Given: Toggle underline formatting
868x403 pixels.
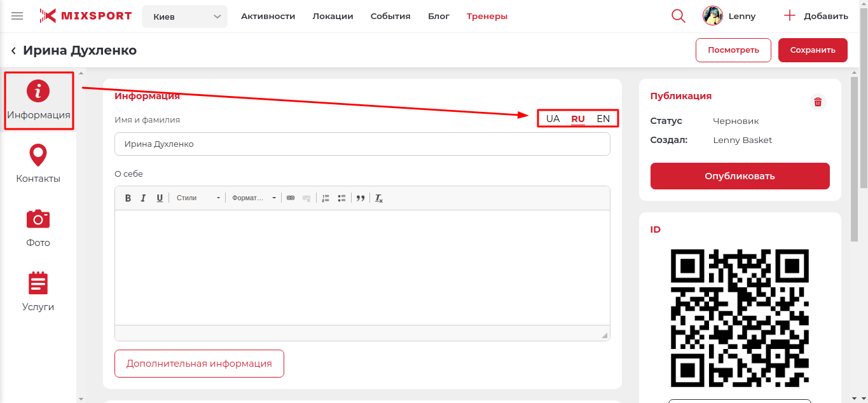Looking at the screenshot, I should coord(160,198).
